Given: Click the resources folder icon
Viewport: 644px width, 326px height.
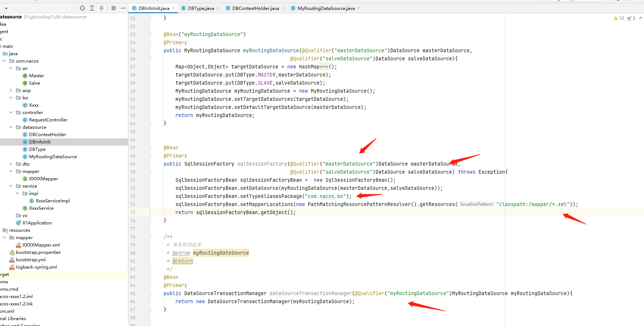Looking at the screenshot, I should (5, 230).
